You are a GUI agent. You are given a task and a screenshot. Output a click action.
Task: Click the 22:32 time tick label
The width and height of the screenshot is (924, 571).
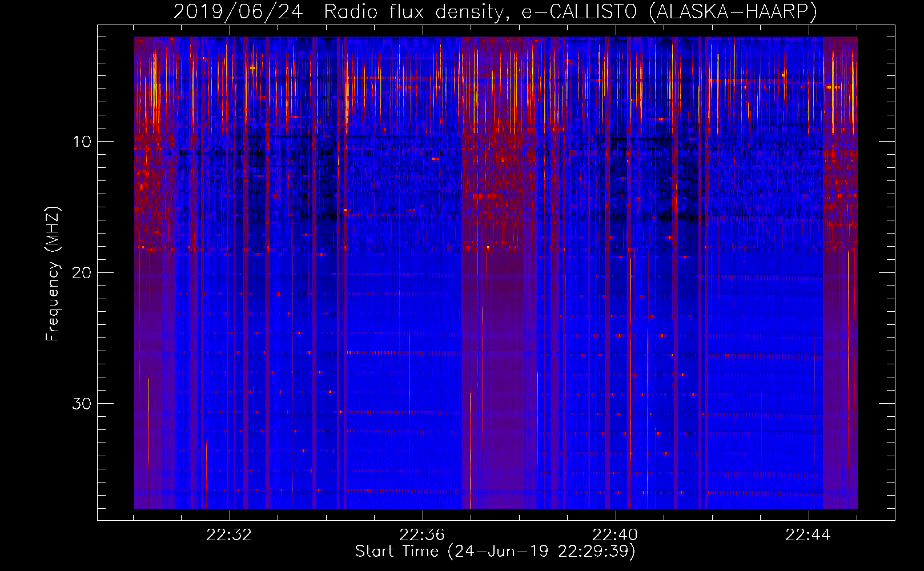coord(229,535)
